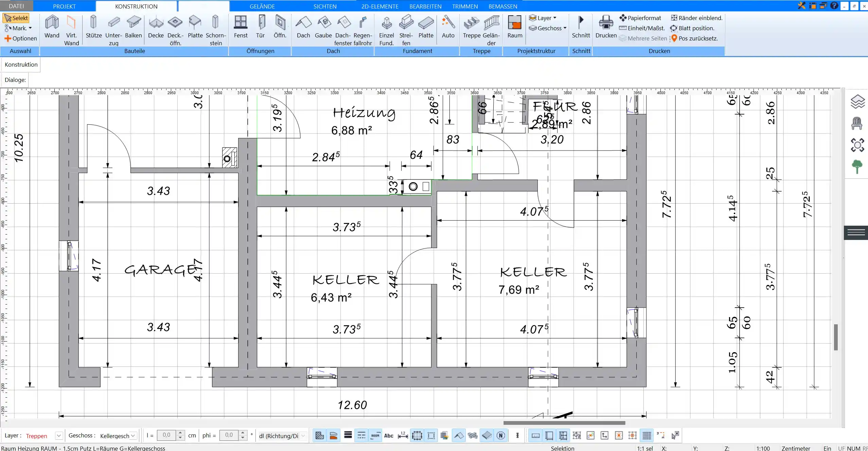The image size is (868, 451).
Task: Select the Tür door tool
Action: 261,27
